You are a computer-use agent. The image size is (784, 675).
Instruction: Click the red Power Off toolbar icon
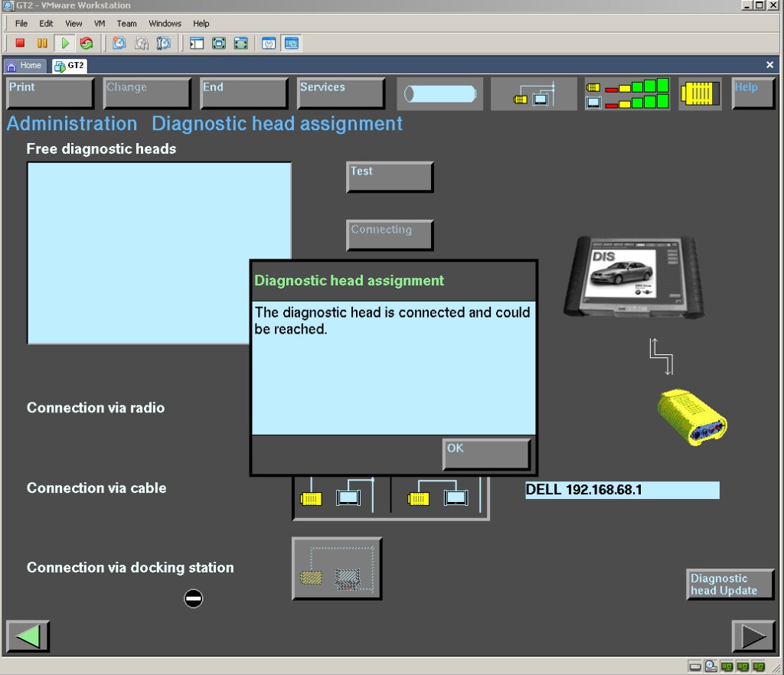pos(21,44)
